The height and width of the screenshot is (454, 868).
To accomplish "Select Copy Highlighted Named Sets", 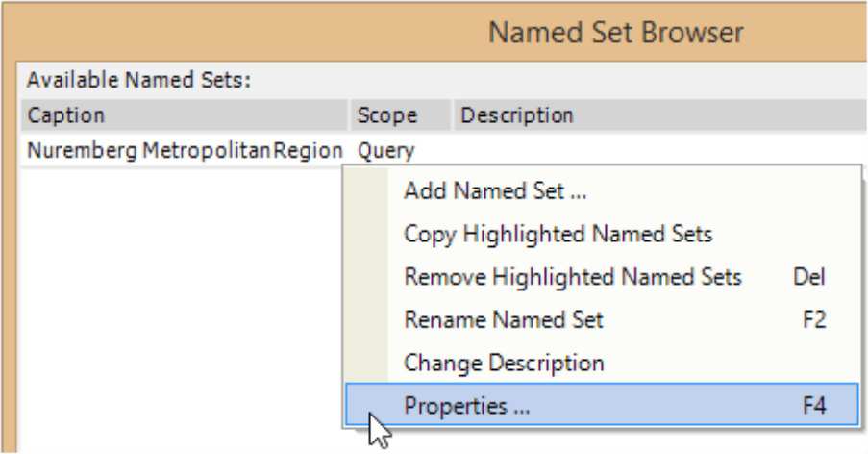I will tap(558, 234).
